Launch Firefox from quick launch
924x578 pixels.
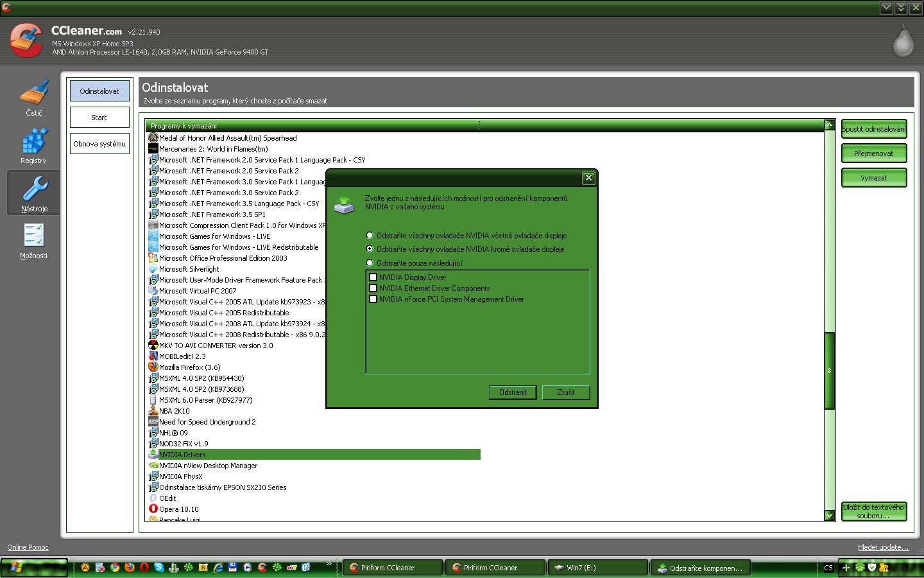(130, 568)
